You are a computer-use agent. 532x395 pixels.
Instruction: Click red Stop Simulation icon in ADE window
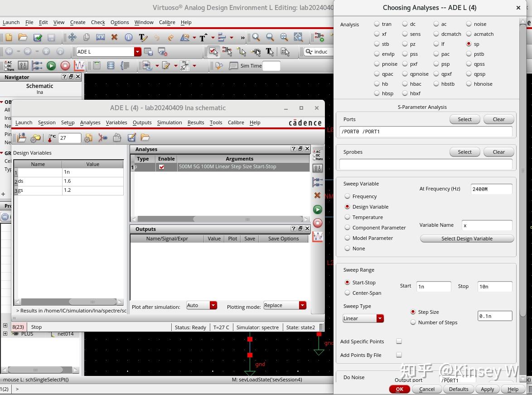coord(318,223)
